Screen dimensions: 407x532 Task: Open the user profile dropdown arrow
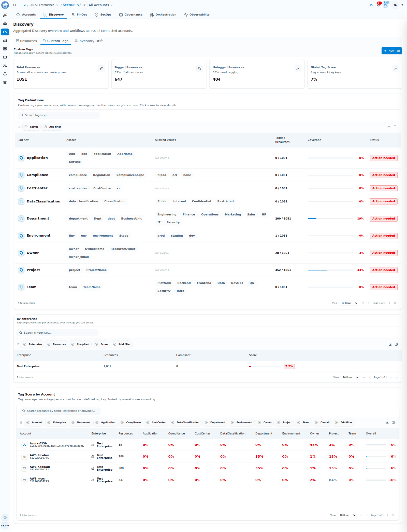(402, 5)
